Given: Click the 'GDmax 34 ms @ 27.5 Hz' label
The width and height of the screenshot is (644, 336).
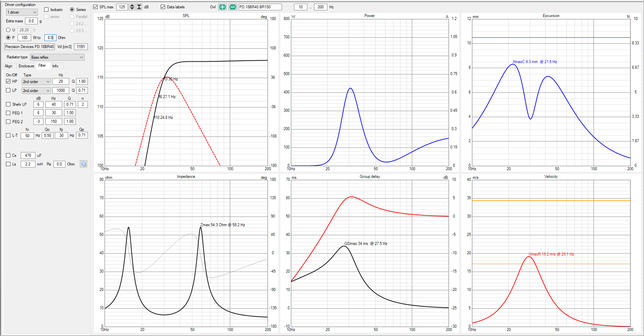Looking at the screenshot, I should click(x=366, y=244).
